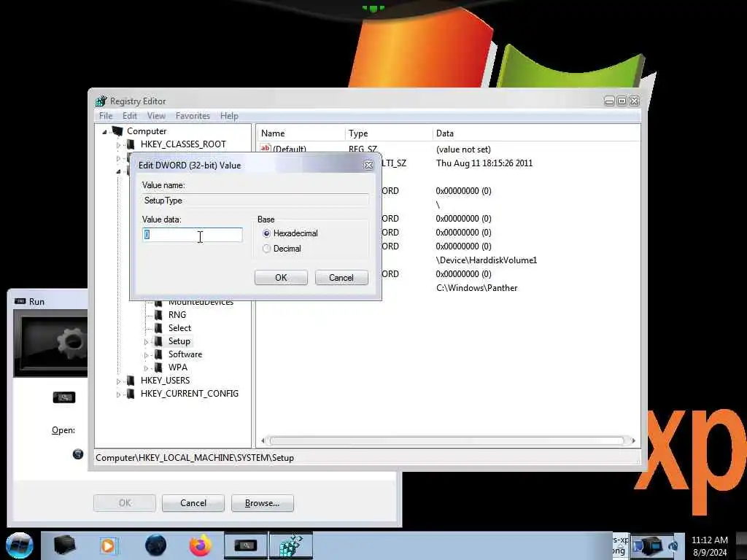This screenshot has width=747, height=560.
Task: Click the Registry Editor title bar icon
Action: [x=101, y=101]
